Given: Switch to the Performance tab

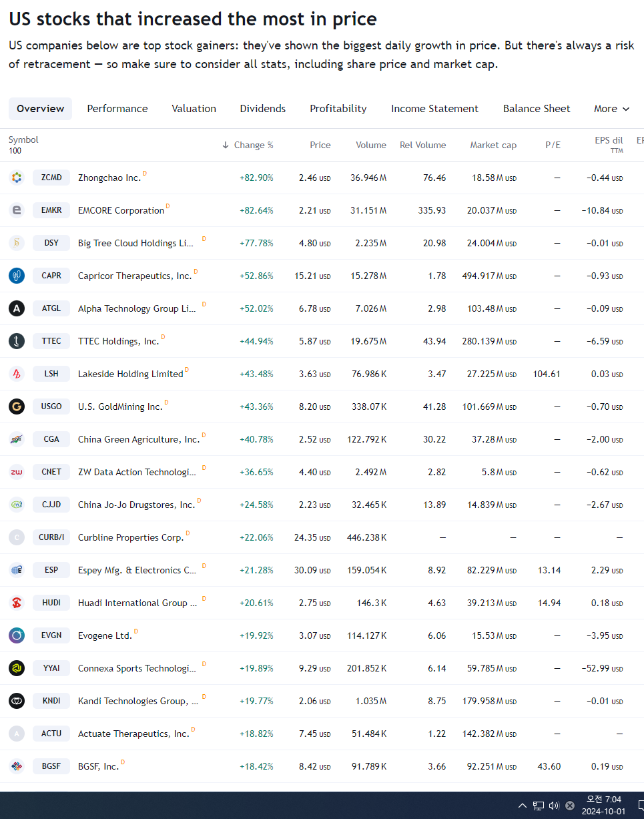Looking at the screenshot, I should (x=117, y=109).
